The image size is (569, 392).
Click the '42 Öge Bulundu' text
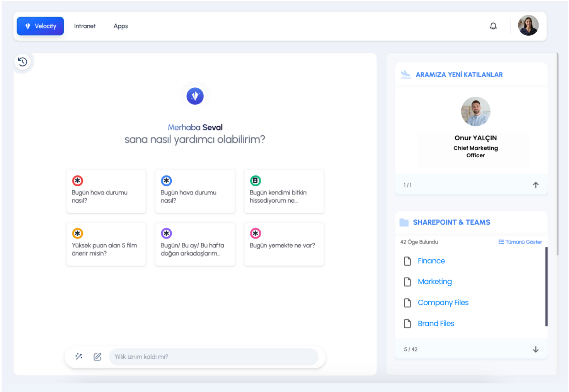[419, 242]
